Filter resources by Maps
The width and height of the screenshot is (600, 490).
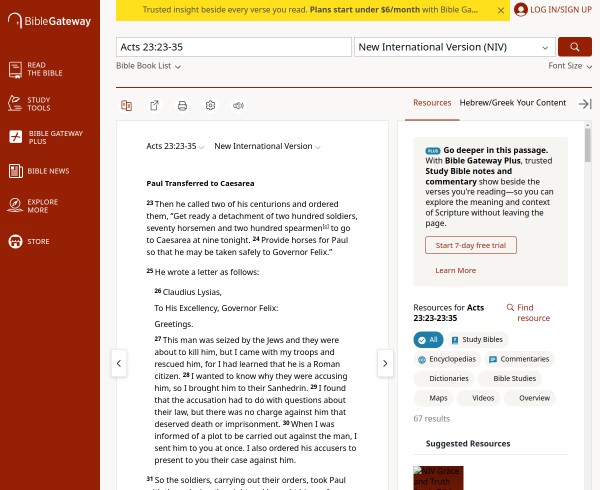[433, 398]
